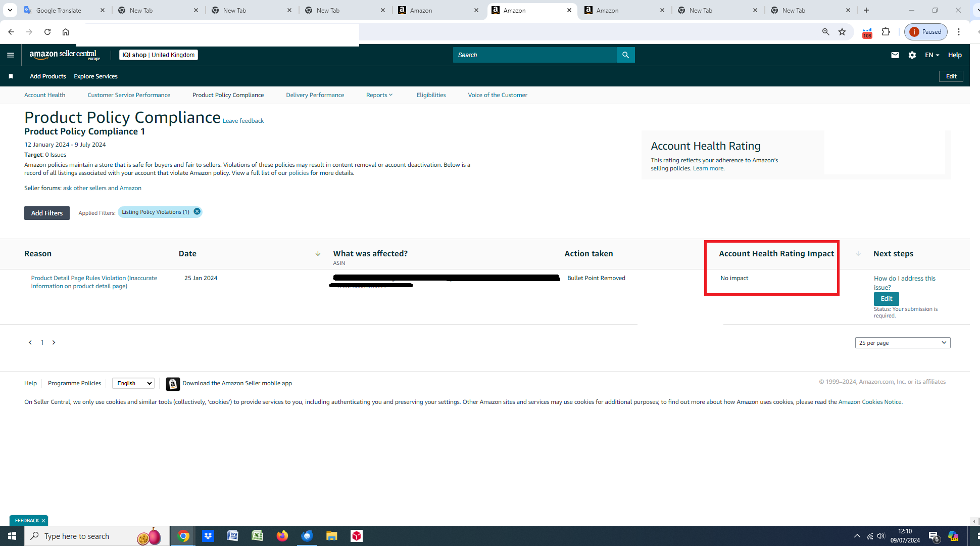980x546 pixels.
Task: Click the Amazon Seller Central logo
Action: tap(65, 55)
